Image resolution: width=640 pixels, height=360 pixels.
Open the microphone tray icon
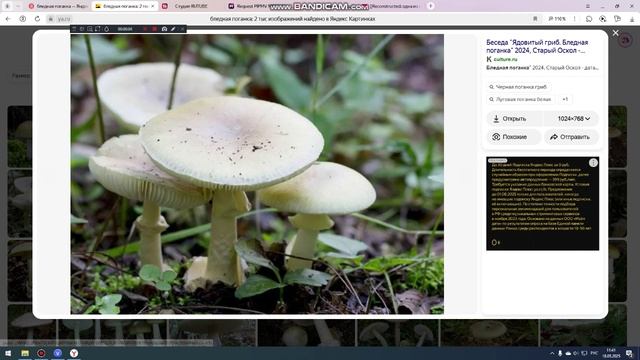[x=560, y=353]
